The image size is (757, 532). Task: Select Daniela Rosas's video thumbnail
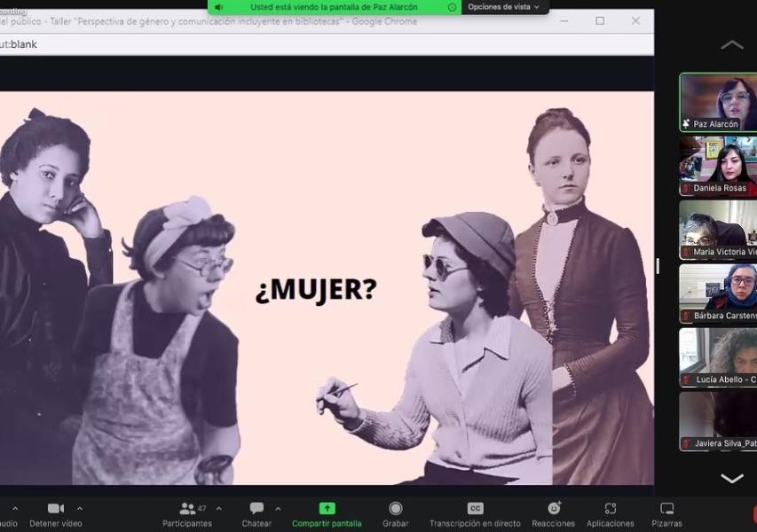coord(718,166)
